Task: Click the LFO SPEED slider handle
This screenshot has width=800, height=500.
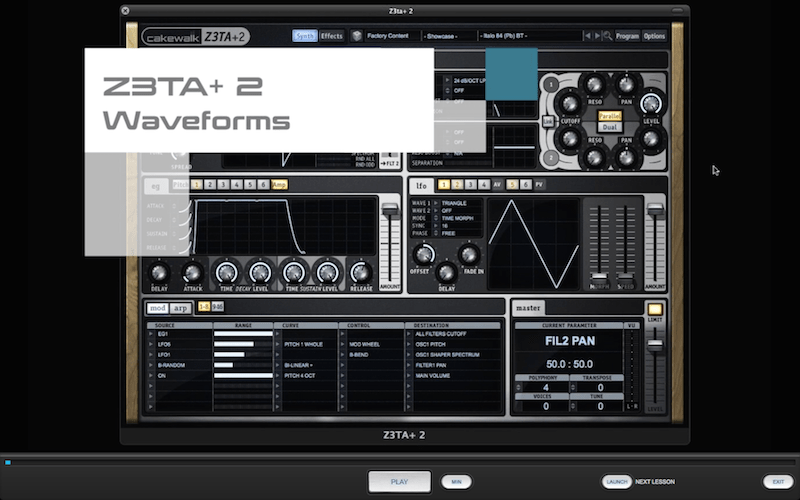Action: [626, 278]
